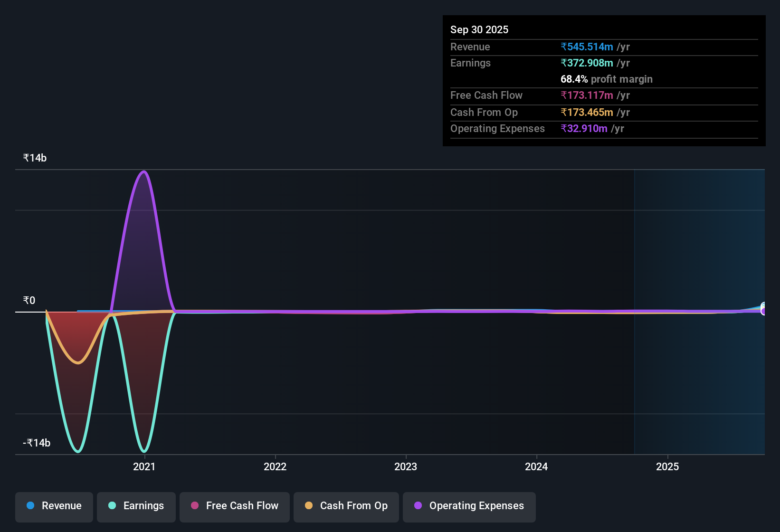Click the teal Earnings legend dot
The image size is (780, 532).
click(x=112, y=506)
